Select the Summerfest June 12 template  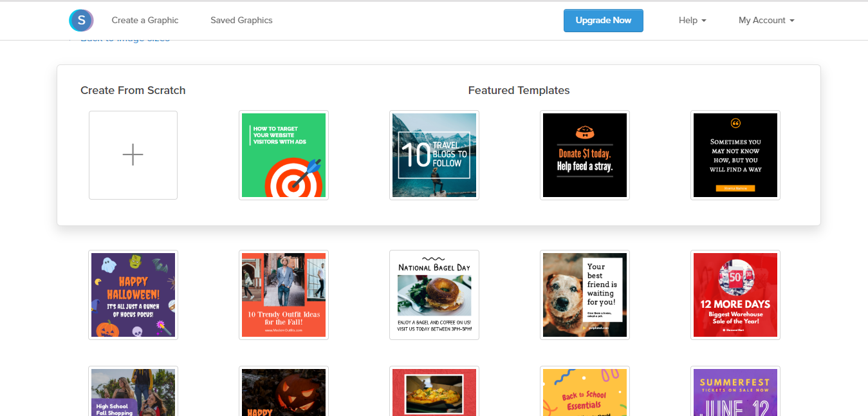point(735,391)
